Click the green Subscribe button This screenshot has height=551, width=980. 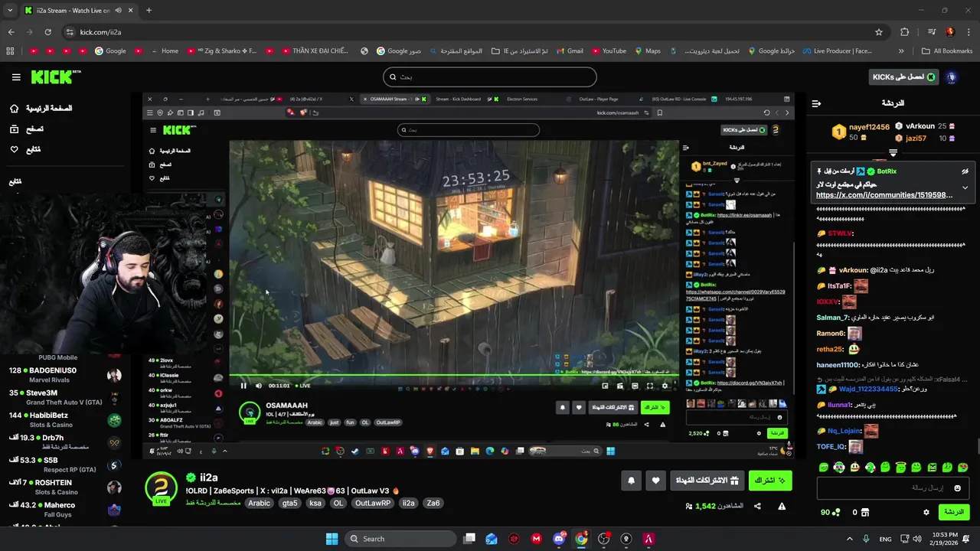coord(770,481)
